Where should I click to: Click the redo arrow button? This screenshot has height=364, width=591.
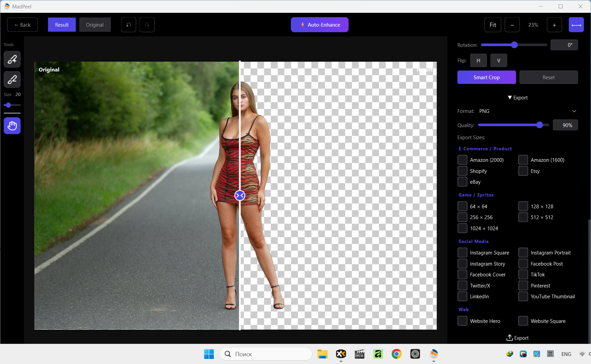click(147, 25)
